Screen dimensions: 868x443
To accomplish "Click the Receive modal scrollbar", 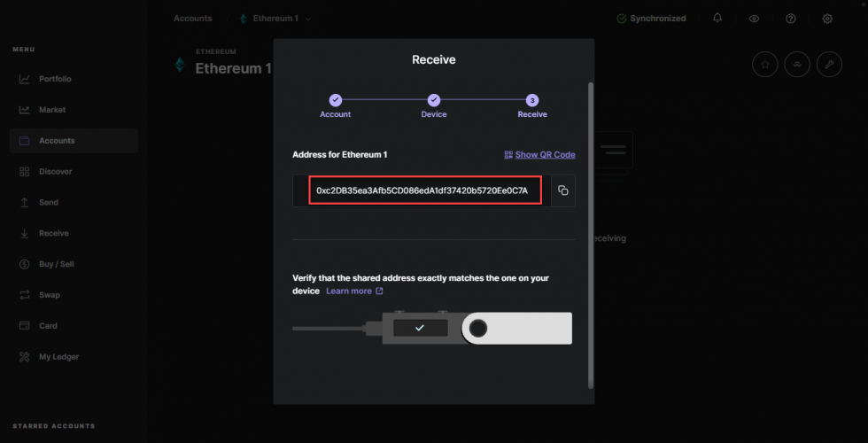I will pyautogui.click(x=591, y=230).
